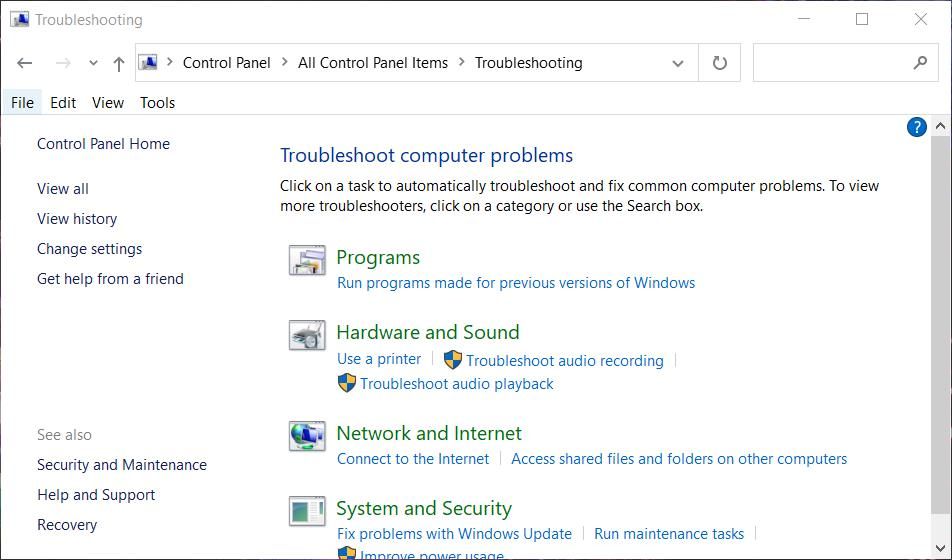Viewport: 952px width, 560px height.
Task: Open the recent locations dropdown
Action: [93, 63]
